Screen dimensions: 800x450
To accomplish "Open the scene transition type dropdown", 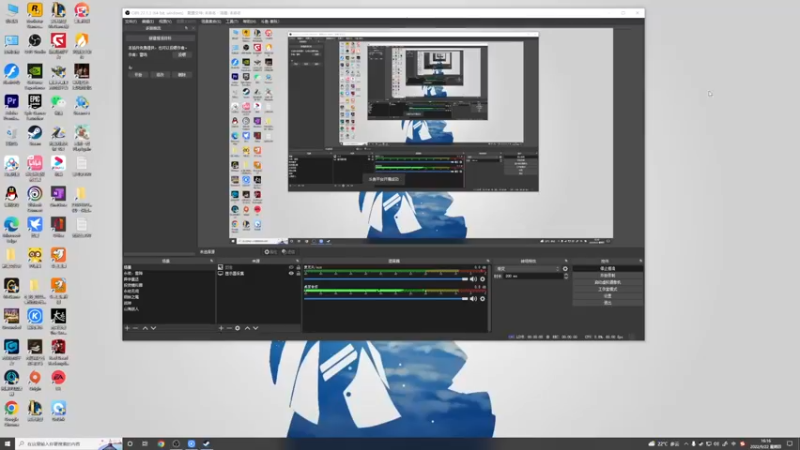I will [x=528, y=269].
